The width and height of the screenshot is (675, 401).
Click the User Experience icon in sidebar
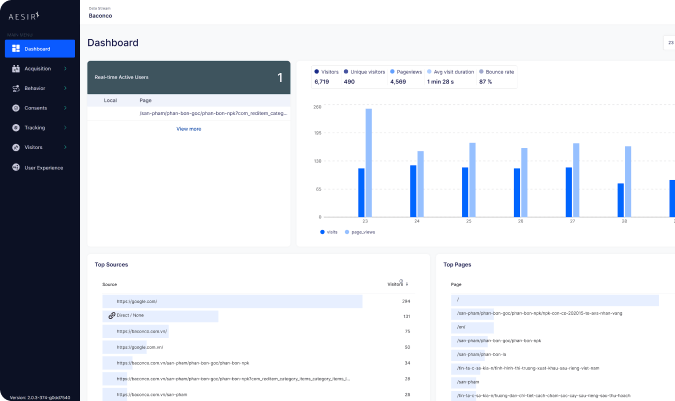click(x=16, y=167)
